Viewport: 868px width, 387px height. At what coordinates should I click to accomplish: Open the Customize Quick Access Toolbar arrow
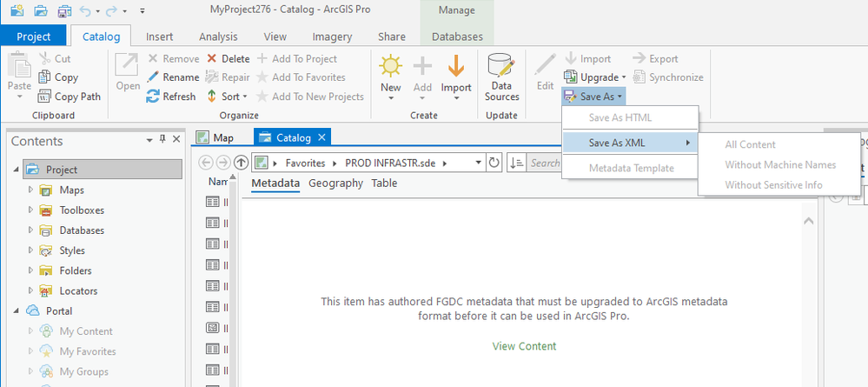(142, 10)
